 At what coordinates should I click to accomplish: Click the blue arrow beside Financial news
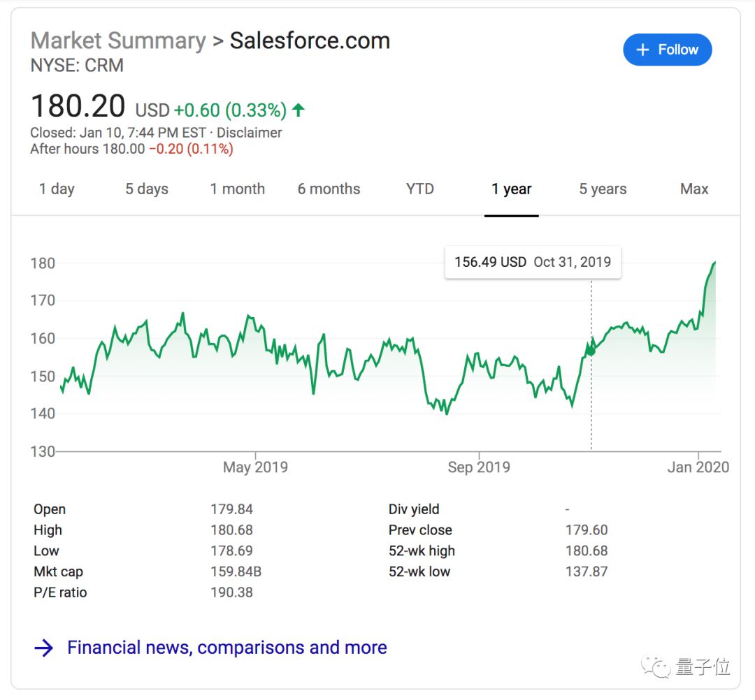(43, 648)
